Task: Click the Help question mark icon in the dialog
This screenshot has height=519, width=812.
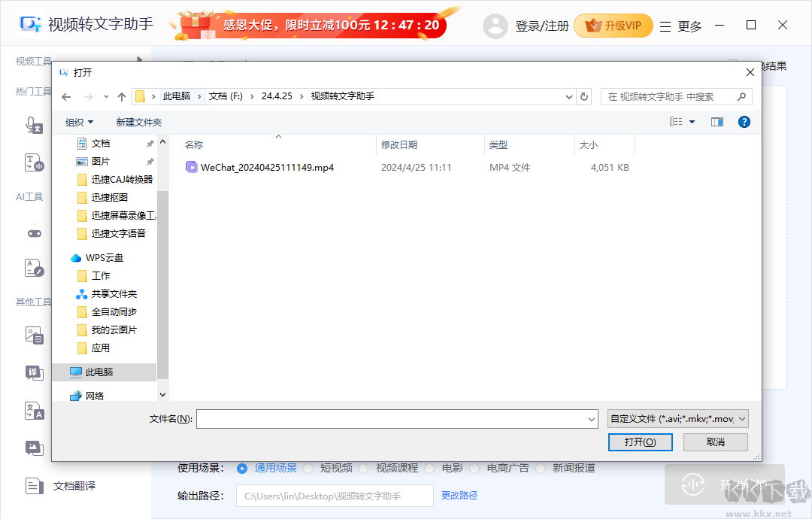Action: click(744, 121)
